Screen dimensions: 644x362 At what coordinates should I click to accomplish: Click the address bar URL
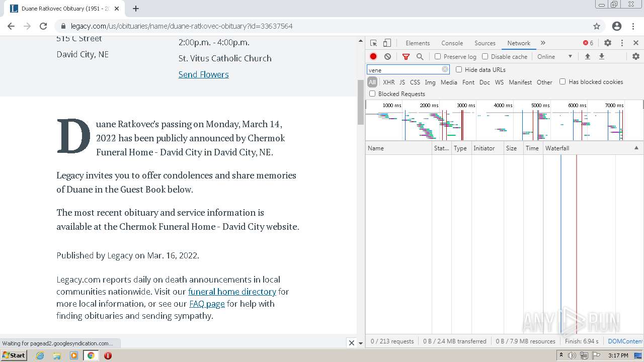tap(182, 26)
